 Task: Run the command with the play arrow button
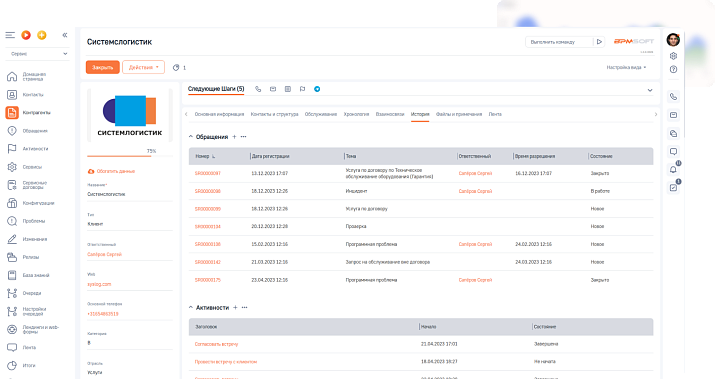tap(599, 42)
